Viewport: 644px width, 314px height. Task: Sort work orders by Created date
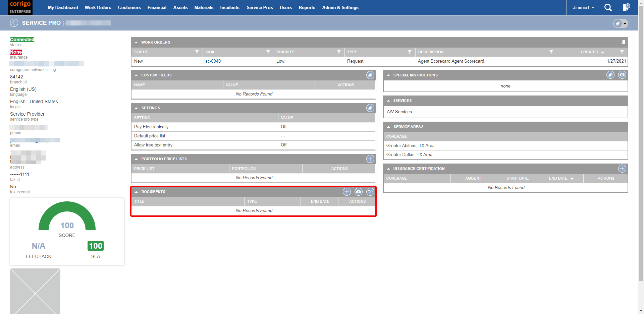[592, 52]
